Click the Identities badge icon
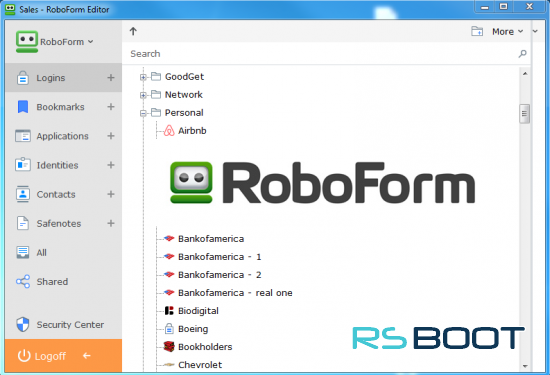This screenshot has height=375, width=550. (23, 165)
